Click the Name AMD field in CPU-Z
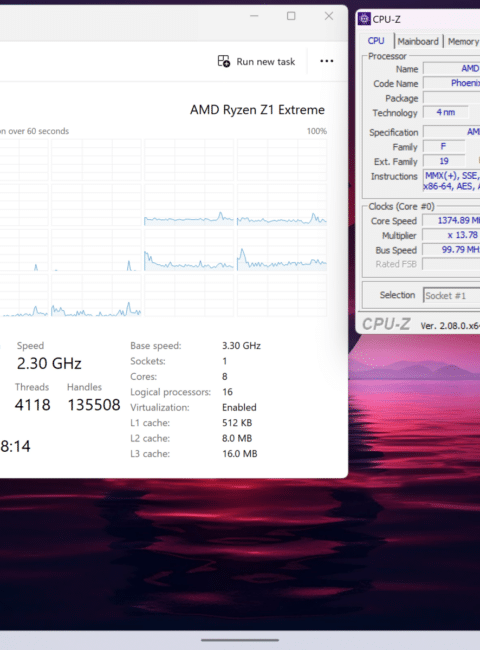 [x=451, y=68]
